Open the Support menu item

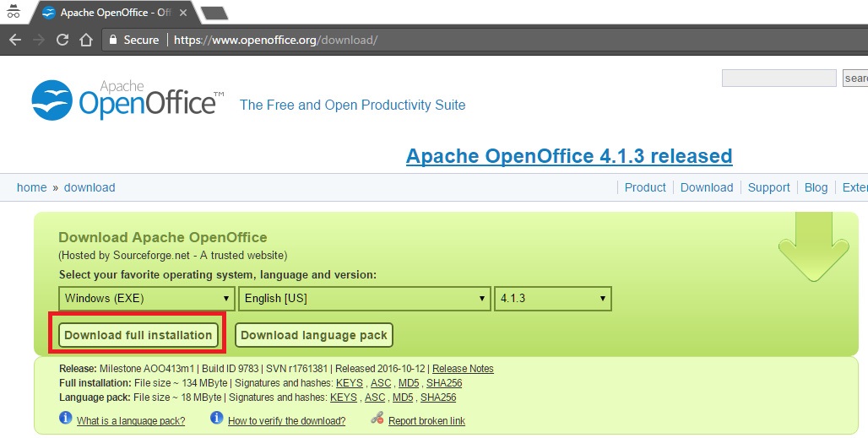(x=768, y=187)
